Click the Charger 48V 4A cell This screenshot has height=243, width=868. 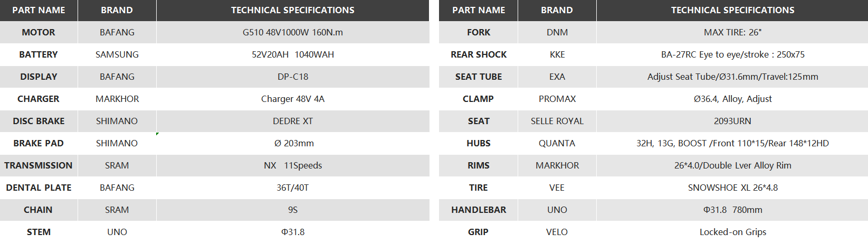pos(292,99)
